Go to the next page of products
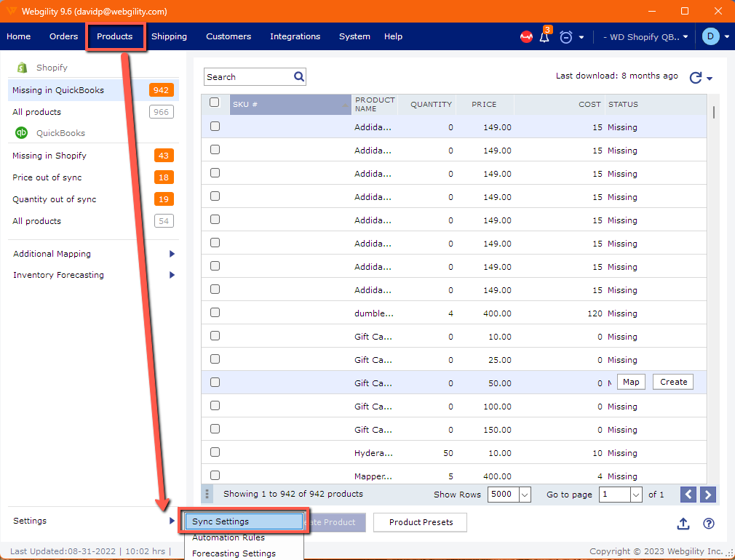This screenshot has height=560, width=735. [x=708, y=495]
